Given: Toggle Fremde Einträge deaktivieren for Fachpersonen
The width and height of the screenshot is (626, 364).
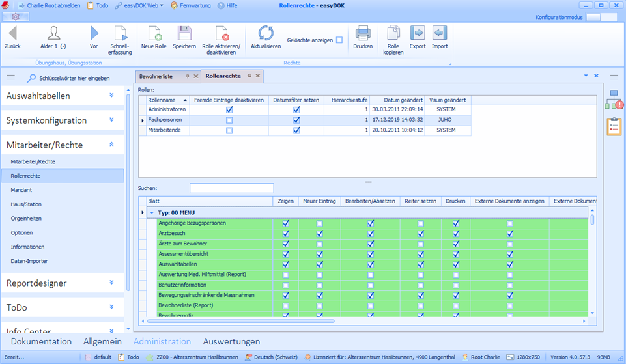Looking at the screenshot, I should (229, 120).
